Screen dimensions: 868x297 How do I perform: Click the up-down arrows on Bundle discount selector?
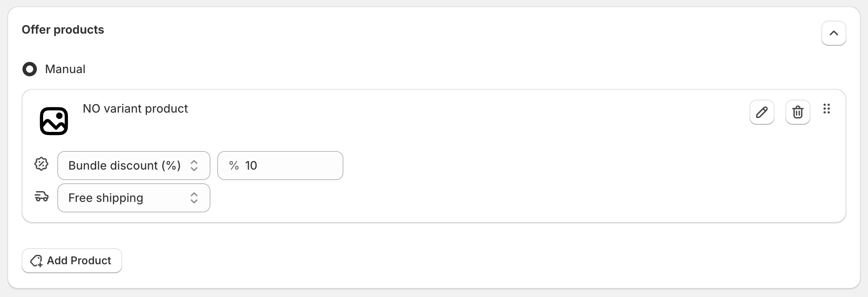click(x=194, y=166)
